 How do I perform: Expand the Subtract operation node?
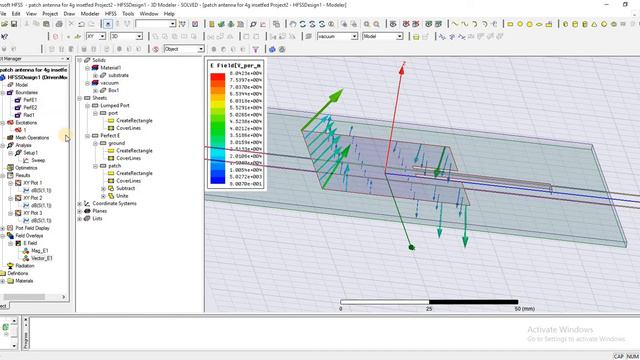point(103,189)
